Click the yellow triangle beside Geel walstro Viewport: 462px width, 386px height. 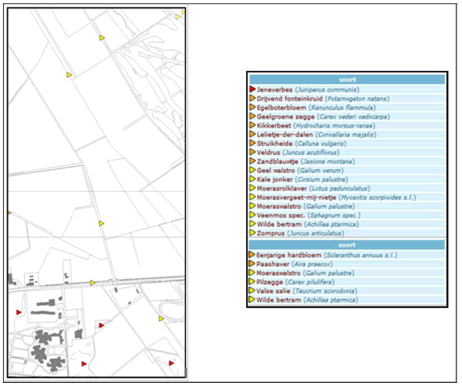tap(252, 170)
